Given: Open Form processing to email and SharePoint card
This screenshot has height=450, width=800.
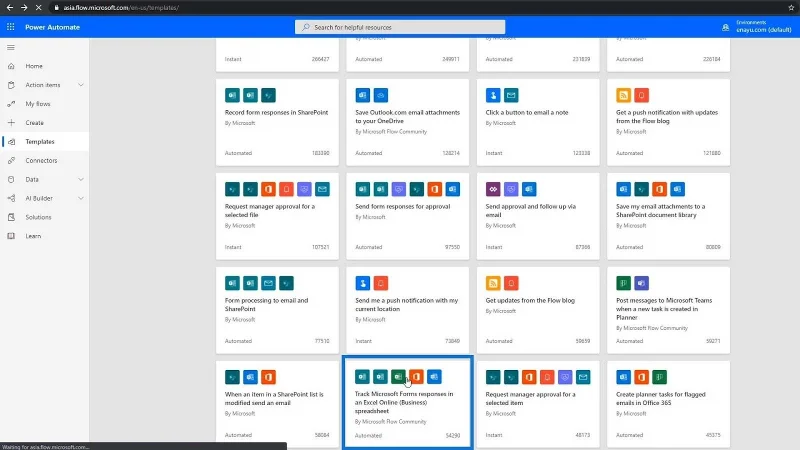Looking at the screenshot, I should click(x=277, y=310).
